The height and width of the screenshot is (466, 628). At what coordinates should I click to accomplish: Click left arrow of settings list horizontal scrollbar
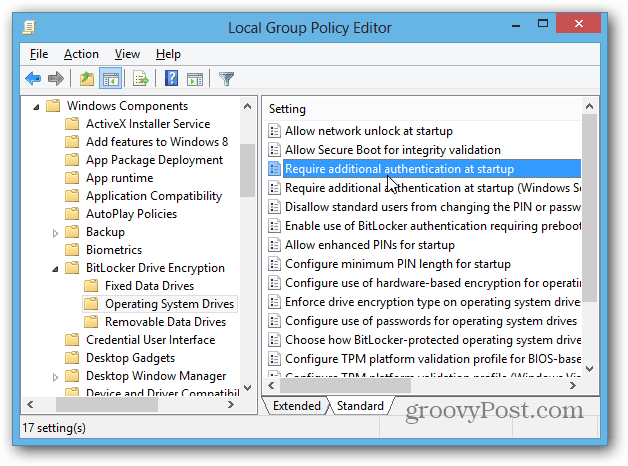(x=272, y=386)
